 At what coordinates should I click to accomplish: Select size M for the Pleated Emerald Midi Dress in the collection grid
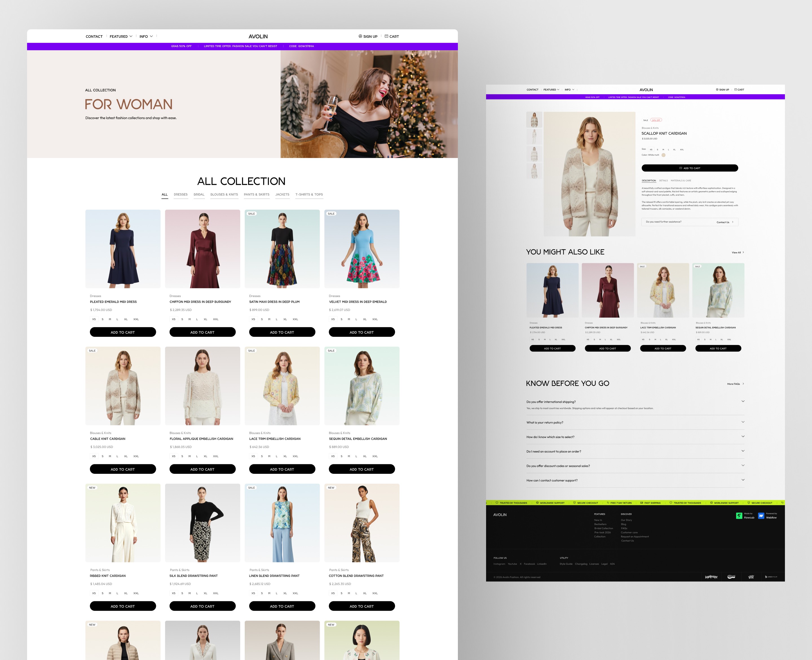click(110, 319)
